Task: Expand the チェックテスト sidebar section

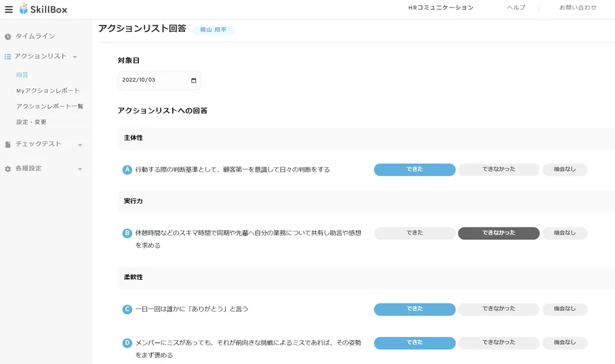Action: [79, 144]
